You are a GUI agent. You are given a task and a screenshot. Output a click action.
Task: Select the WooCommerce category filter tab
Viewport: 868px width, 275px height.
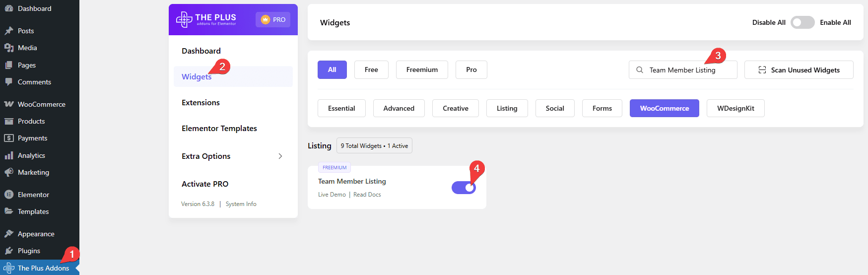[x=664, y=108]
